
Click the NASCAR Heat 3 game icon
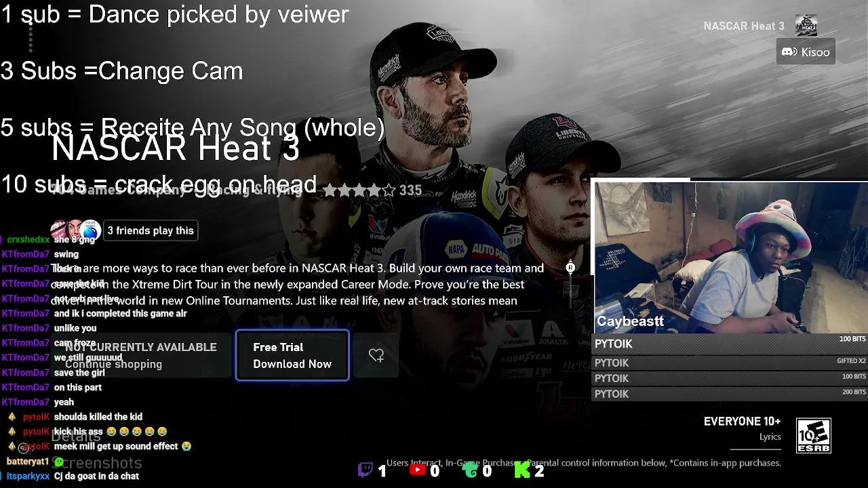tap(806, 26)
